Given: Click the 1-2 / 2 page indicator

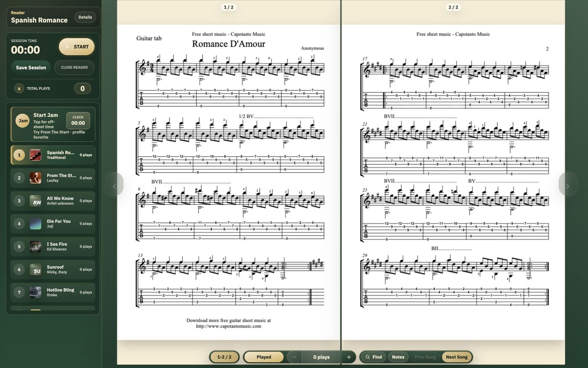Looking at the screenshot, I should coord(224,357).
